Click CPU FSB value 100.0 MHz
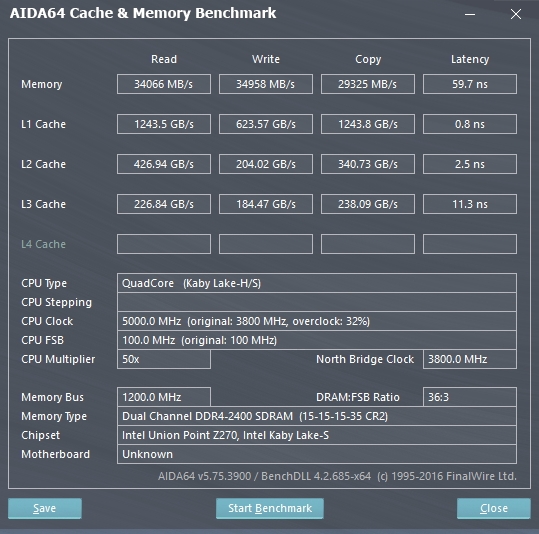 pyautogui.click(x=317, y=340)
